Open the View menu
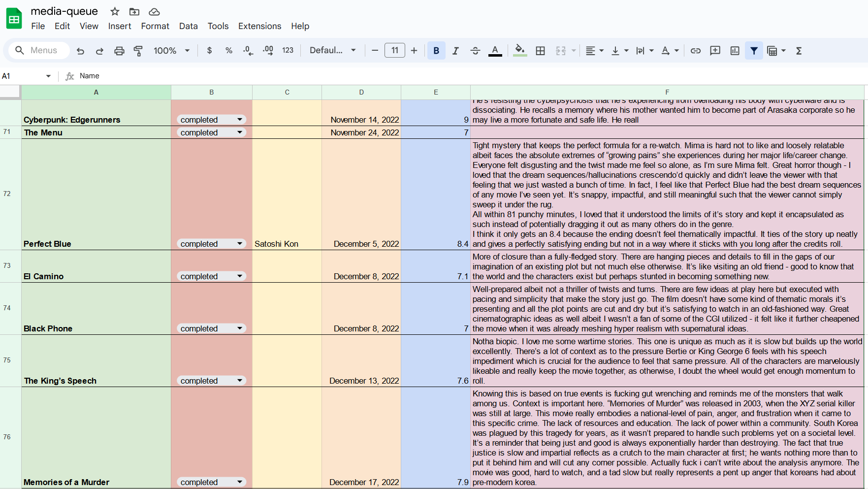Image resolution: width=868 pixels, height=489 pixels. pos(89,26)
